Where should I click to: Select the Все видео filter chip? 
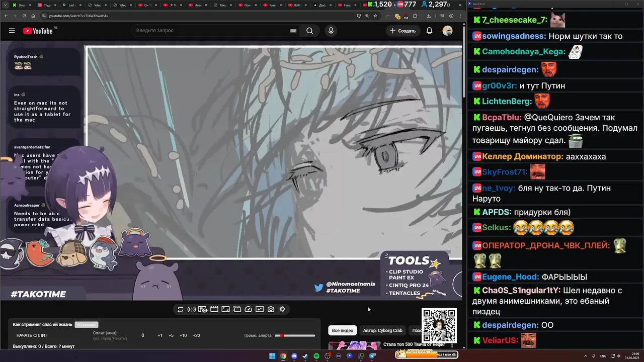pos(343,330)
